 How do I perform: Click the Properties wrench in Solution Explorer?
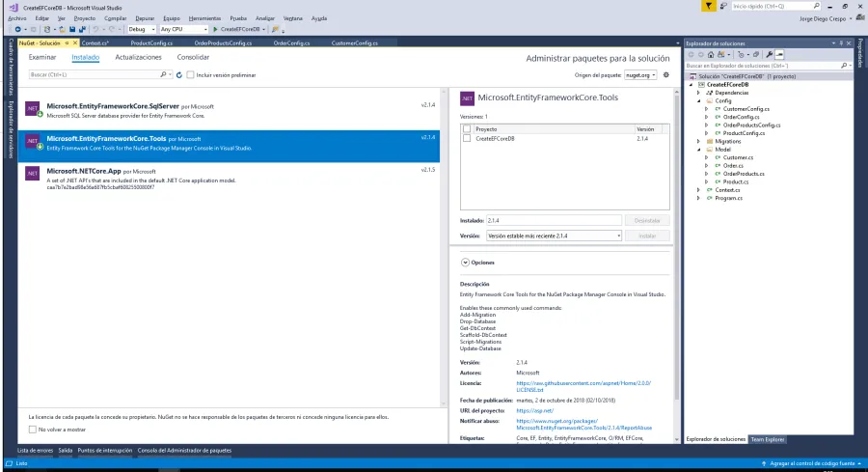(x=769, y=54)
